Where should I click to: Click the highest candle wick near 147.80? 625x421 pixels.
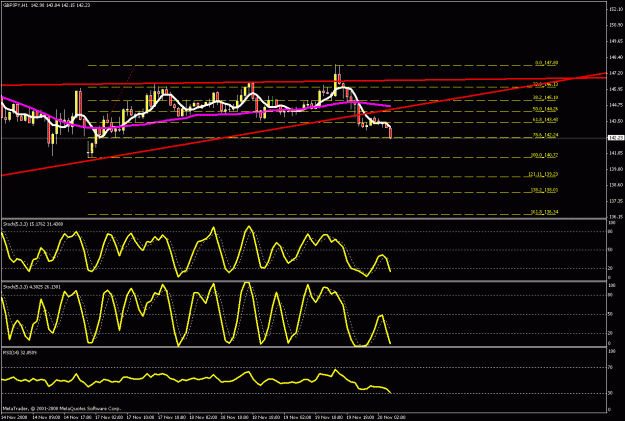click(336, 69)
